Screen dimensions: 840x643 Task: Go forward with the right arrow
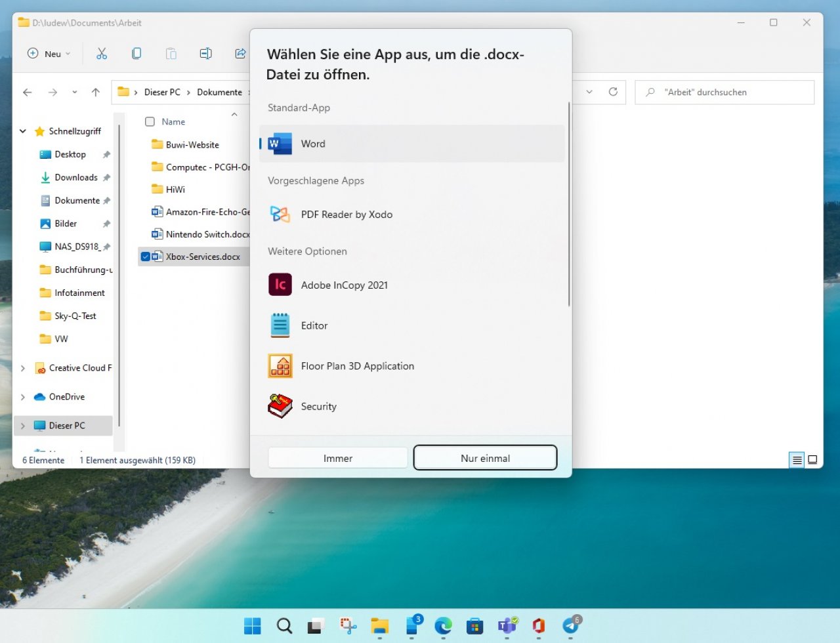click(52, 93)
